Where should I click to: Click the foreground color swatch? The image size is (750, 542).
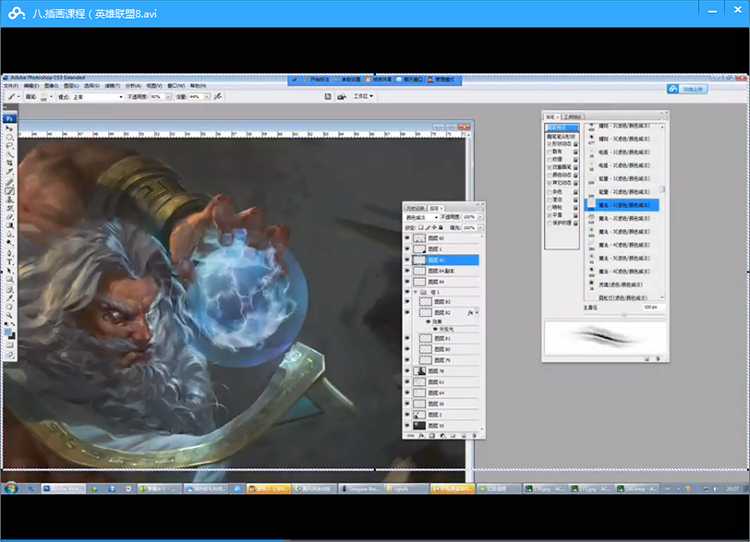tap(8, 332)
